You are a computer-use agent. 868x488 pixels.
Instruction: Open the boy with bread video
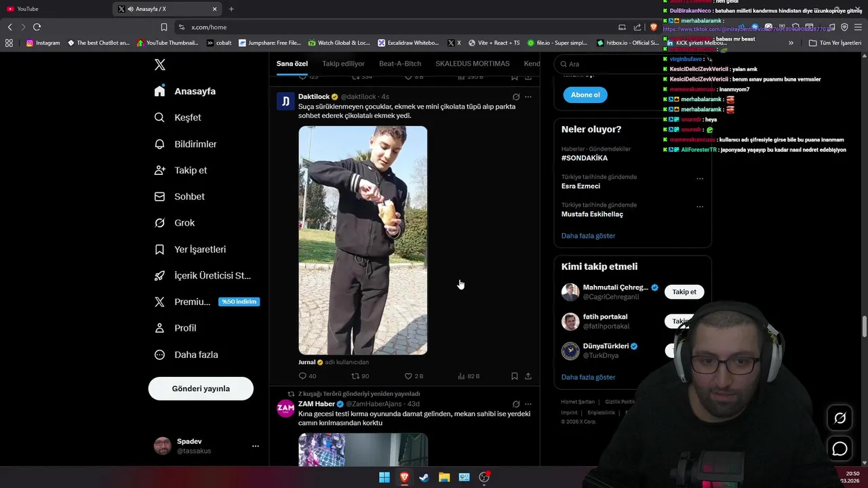(363, 240)
